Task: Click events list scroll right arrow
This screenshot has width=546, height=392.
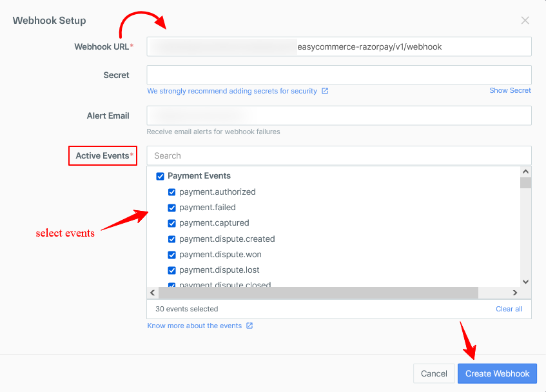Action: (515, 293)
